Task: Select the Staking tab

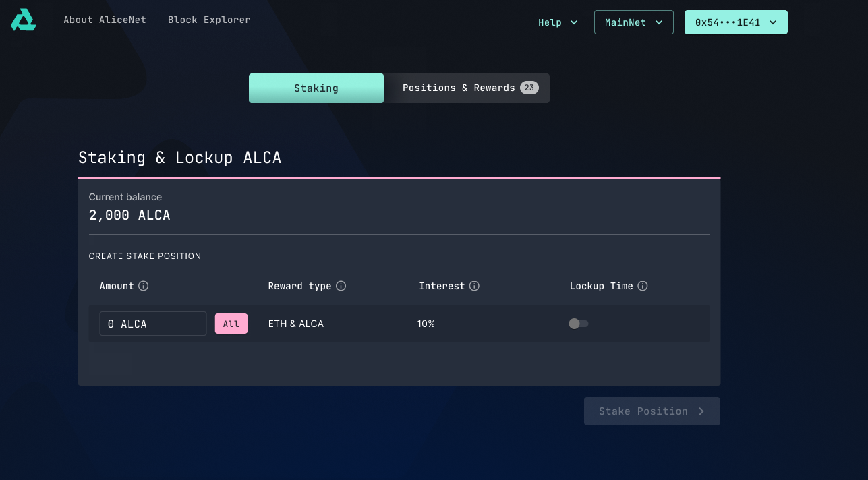Action: (316, 88)
